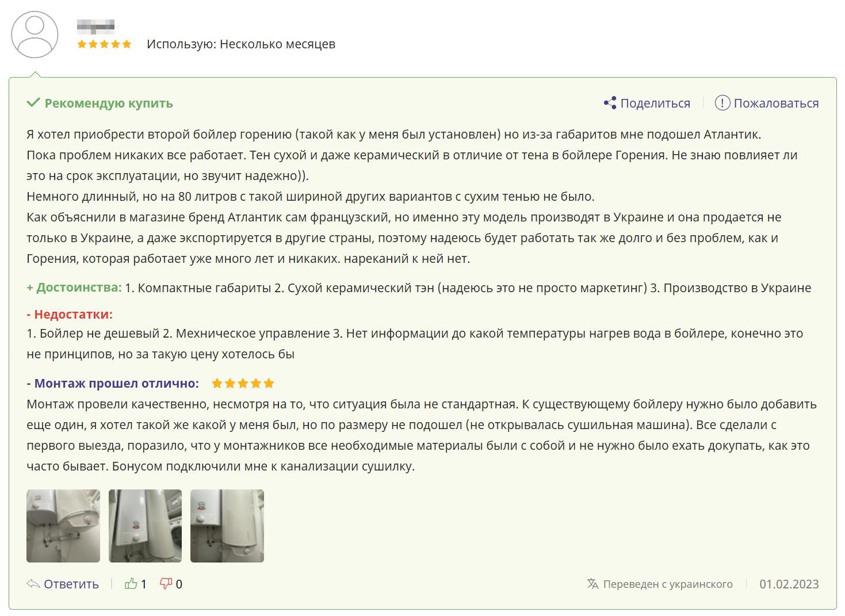The height and width of the screenshot is (616, 845).
Task: Open the first boiler photo thumbnail
Action: pyautogui.click(x=63, y=526)
